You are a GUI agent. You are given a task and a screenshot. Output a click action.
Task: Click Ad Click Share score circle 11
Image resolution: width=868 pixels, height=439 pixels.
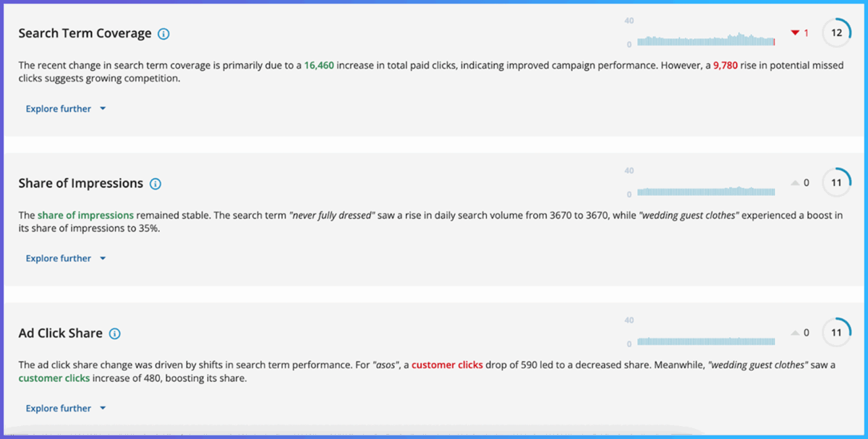(837, 333)
